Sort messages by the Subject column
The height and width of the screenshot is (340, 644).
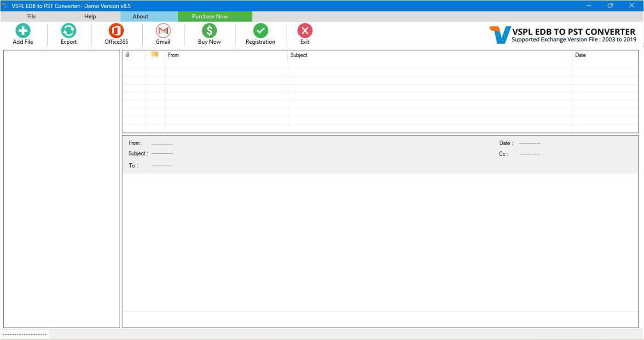click(299, 55)
